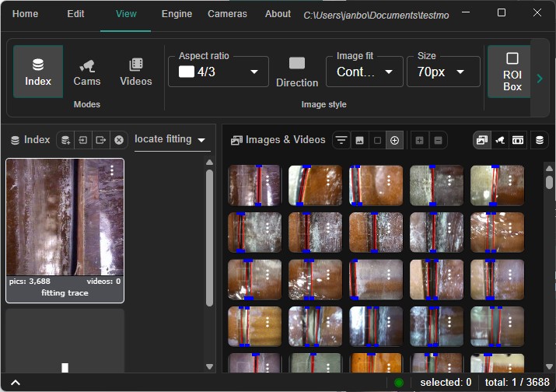Screen dimensions: 556x392
Task: Open the Engine tab
Action: tap(177, 14)
